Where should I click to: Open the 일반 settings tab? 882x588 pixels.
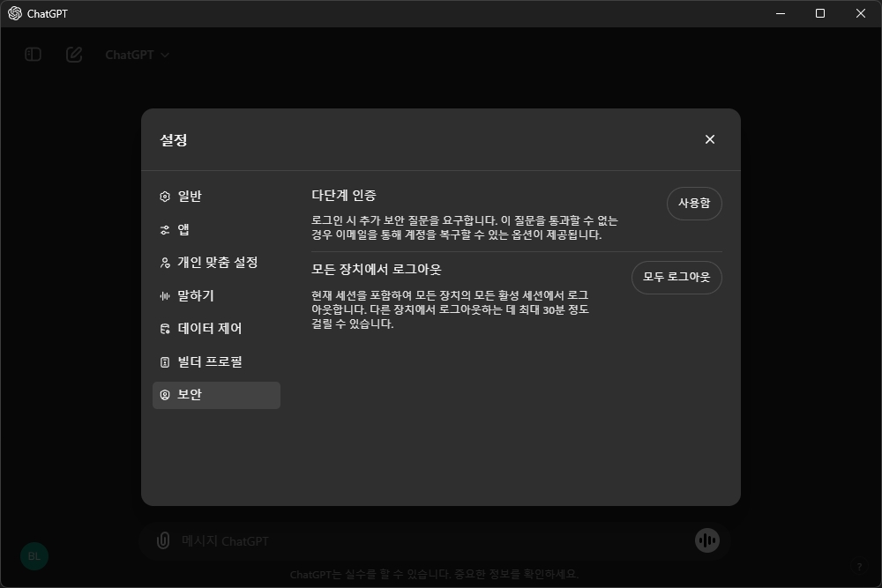217,197
